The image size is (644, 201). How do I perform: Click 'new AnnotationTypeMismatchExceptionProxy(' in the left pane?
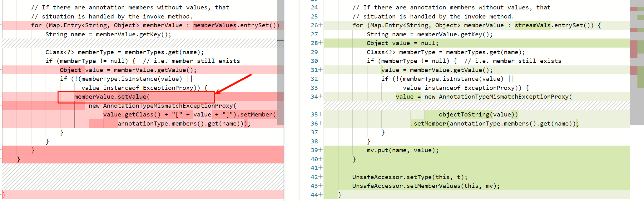tap(162, 106)
